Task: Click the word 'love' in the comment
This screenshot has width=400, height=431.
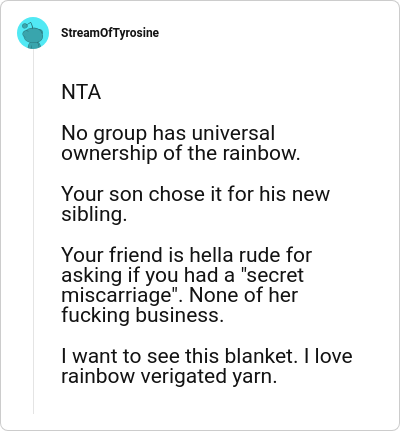Action: 333,356
